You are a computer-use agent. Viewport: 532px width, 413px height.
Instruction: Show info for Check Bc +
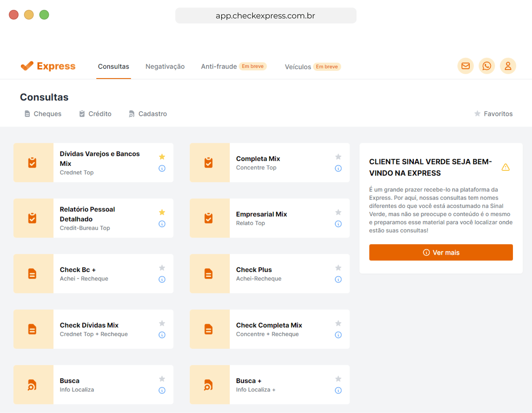[162, 279]
